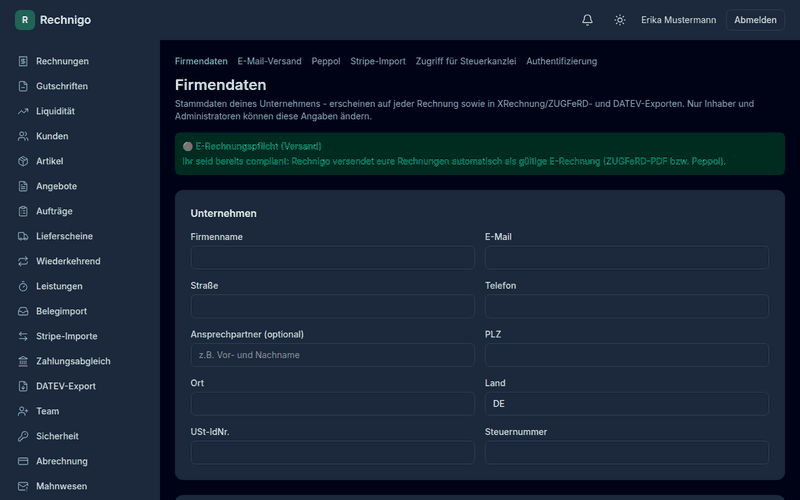
Task: Focus the Ansprechpartner input field
Action: click(x=333, y=355)
